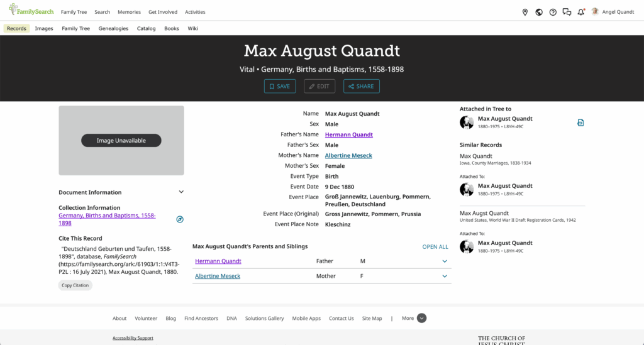The image size is (644, 345).
Task: Switch to the Books tab
Action: (171, 28)
